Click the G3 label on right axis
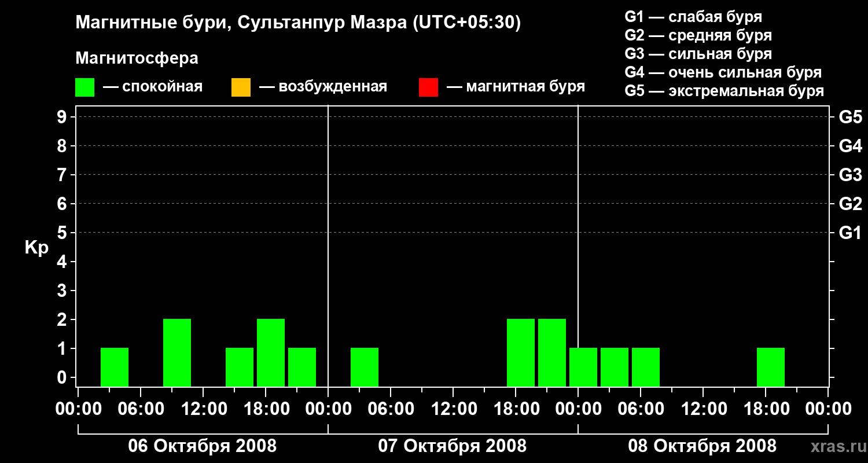This screenshot has width=868, height=463. [x=850, y=175]
